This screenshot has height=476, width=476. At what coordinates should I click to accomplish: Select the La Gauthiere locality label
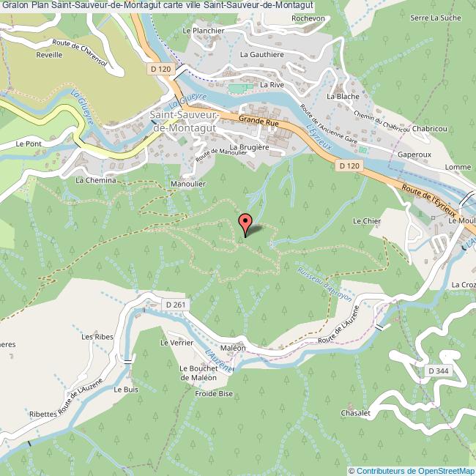tap(262, 55)
